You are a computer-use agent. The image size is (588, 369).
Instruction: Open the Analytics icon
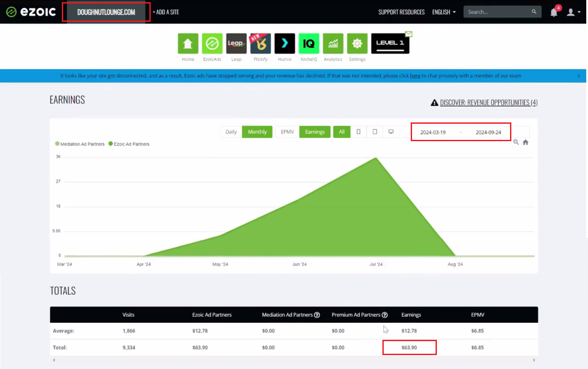pos(333,44)
